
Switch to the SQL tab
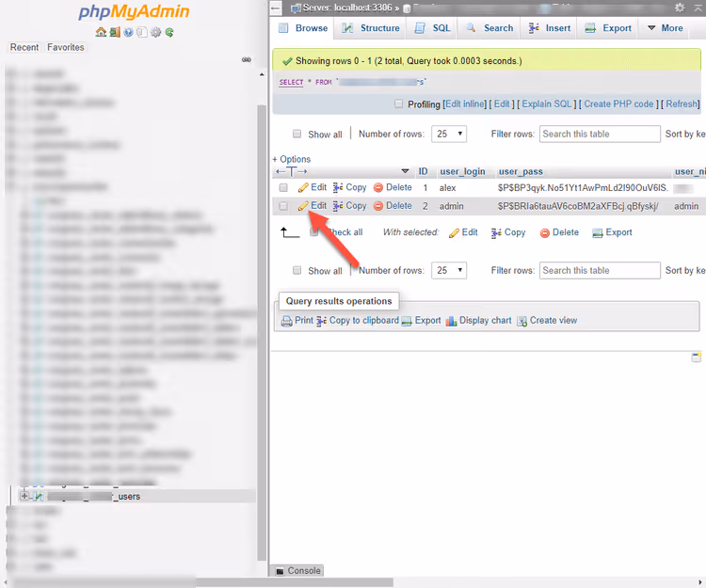coord(432,28)
